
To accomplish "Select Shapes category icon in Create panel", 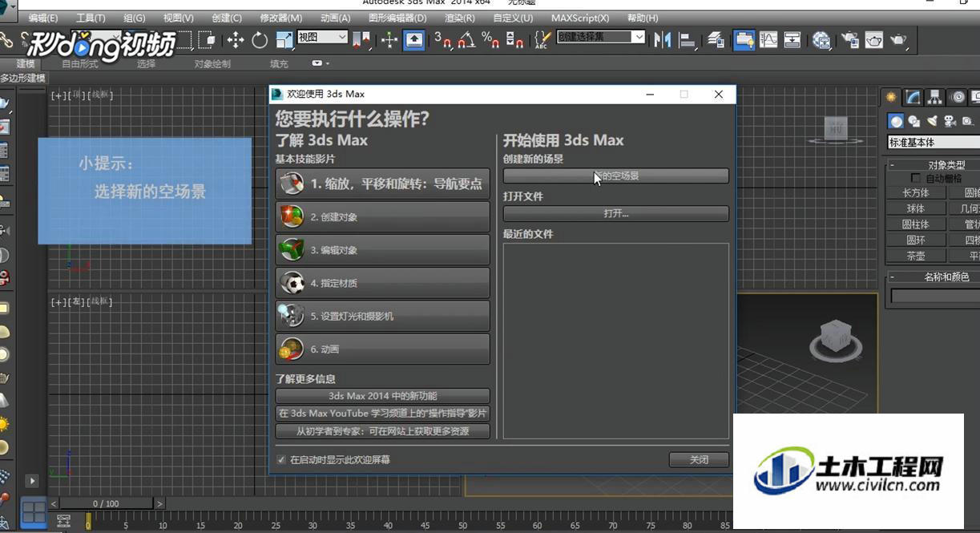I will tap(913, 121).
